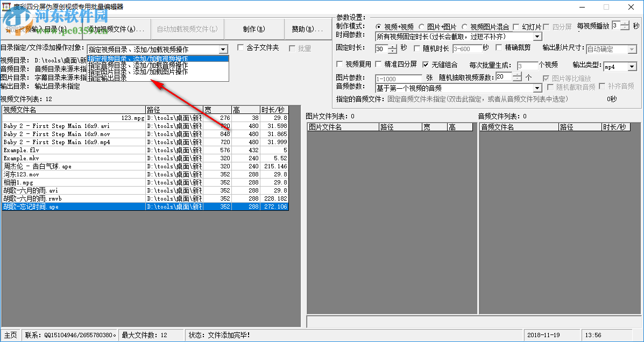Click the 固定时长 field showing 30

coord(382,49)
